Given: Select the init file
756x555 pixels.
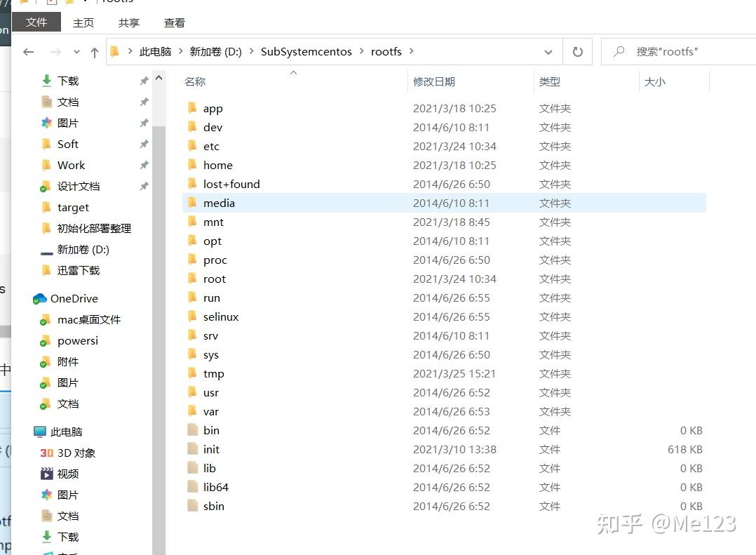Looking at the screenshot, I should [x=212, y=449].
